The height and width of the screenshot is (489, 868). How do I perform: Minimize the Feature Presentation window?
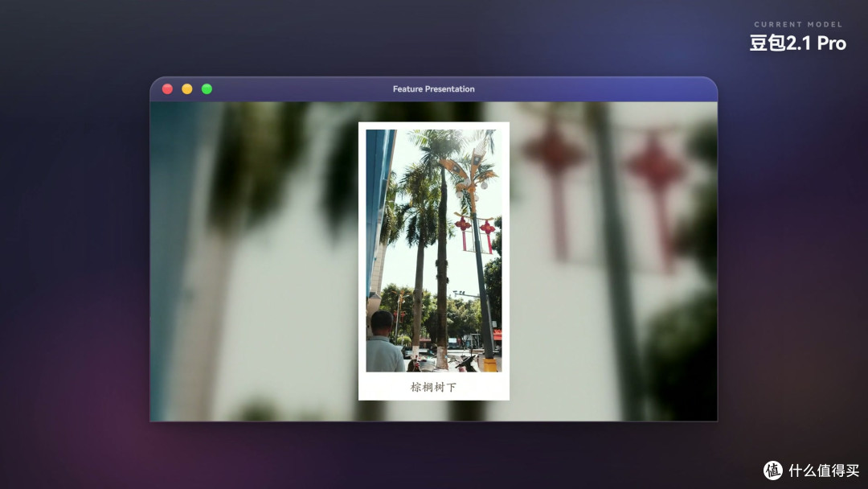(x=187, y=88)
